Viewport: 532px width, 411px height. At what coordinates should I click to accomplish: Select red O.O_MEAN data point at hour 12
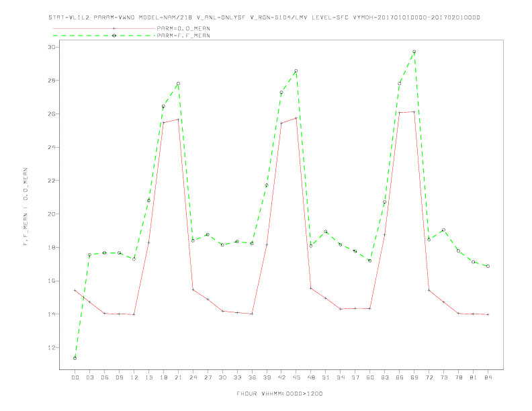point(134,314)
